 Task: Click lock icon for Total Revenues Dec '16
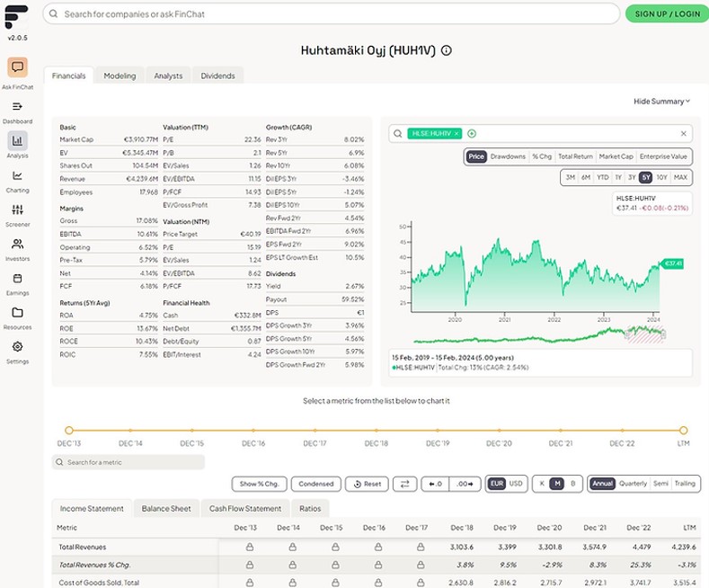[378, 548]
